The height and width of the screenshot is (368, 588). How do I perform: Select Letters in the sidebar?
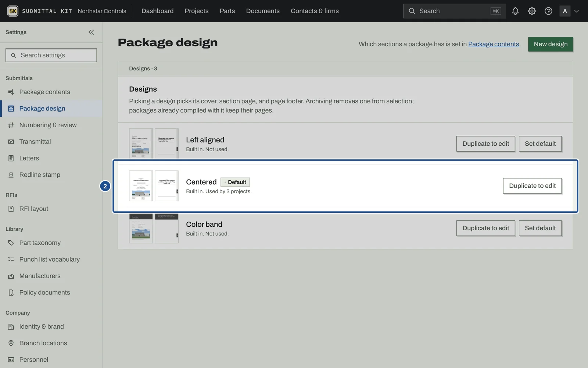coord(51,158)
